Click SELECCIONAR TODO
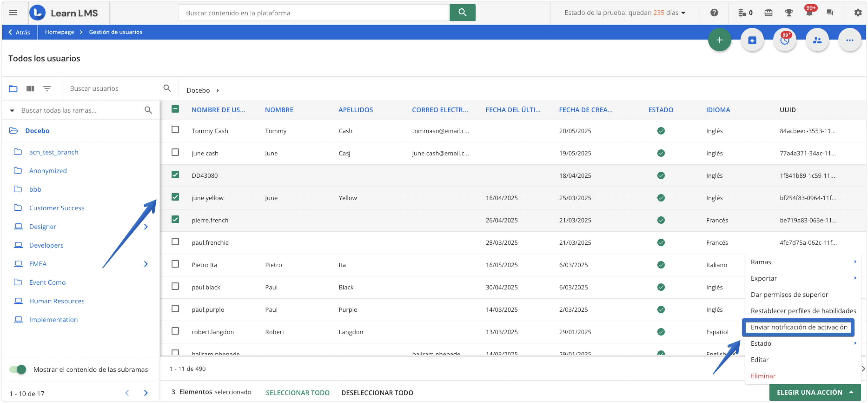 pos(298,393)
